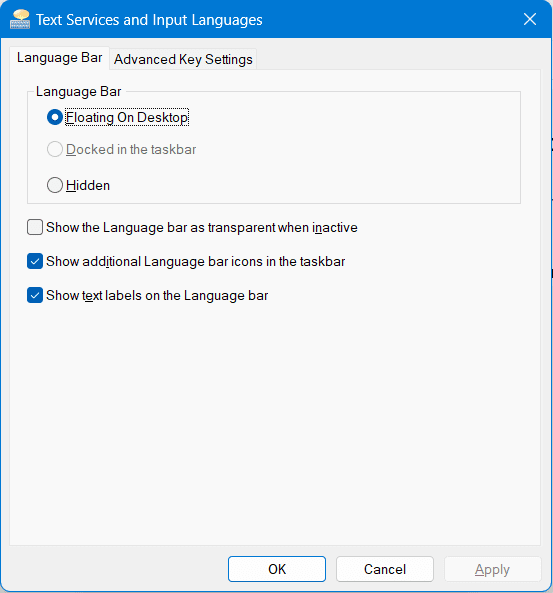553x593 pixels.
Task: Untick the Show text labels checkbox box
Action: (35, 295)
